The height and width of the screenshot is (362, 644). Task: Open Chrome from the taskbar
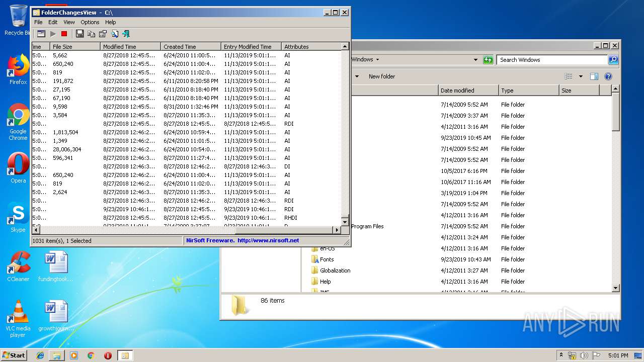click(x=91, y=355)
